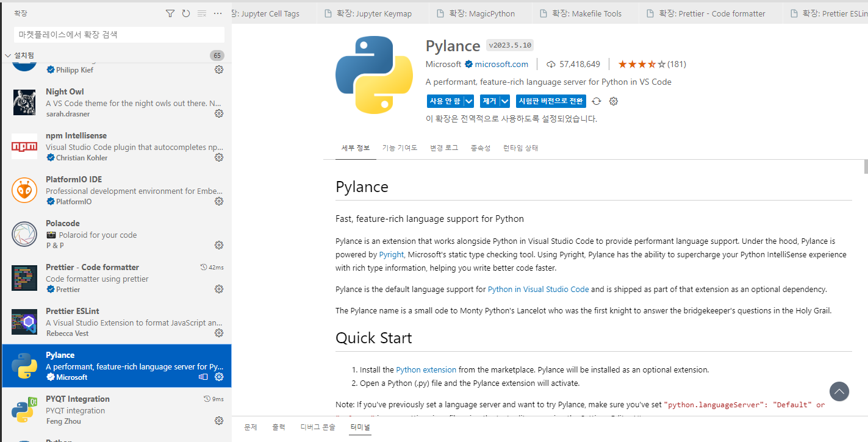Click the Pylance star rating
This screenshot has width=868, height=442.
pos(642,64)
